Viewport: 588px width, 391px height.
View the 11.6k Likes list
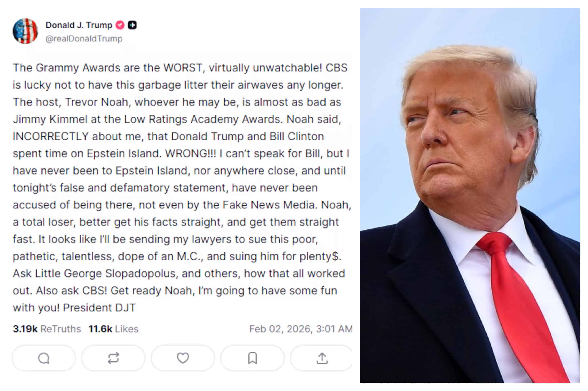pos(113,329)
